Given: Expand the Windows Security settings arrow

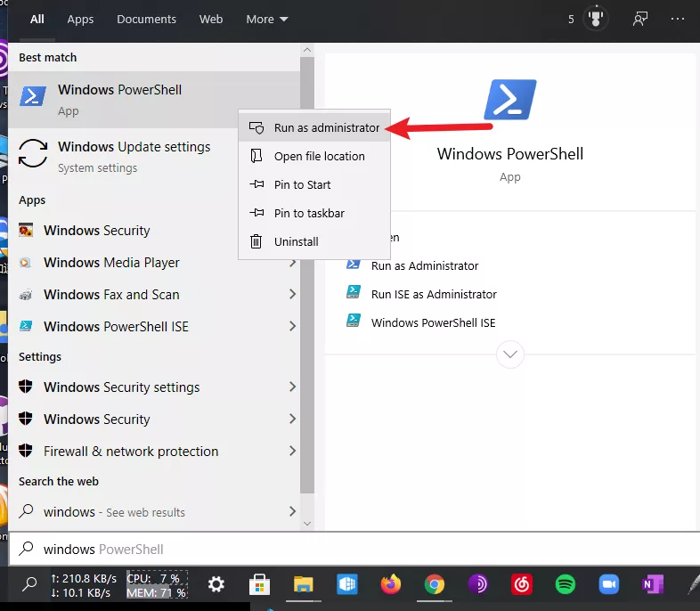Looking at the screenshot, I should (292, 387).
